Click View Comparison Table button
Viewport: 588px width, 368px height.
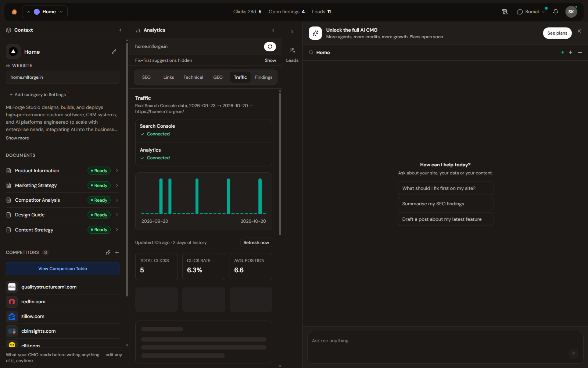62,269
